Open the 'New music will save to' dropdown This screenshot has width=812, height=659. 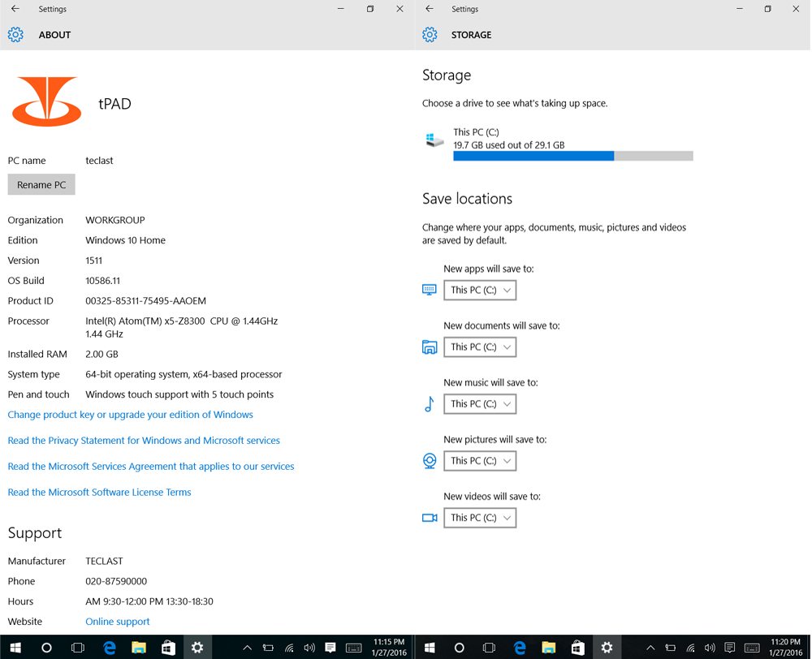(x=480, y=404)
